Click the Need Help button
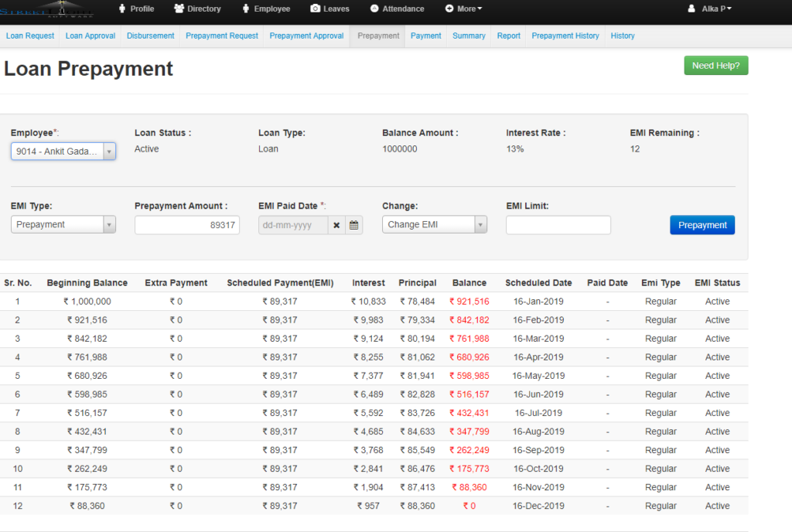792x532 pixels. tap(715, 65)
